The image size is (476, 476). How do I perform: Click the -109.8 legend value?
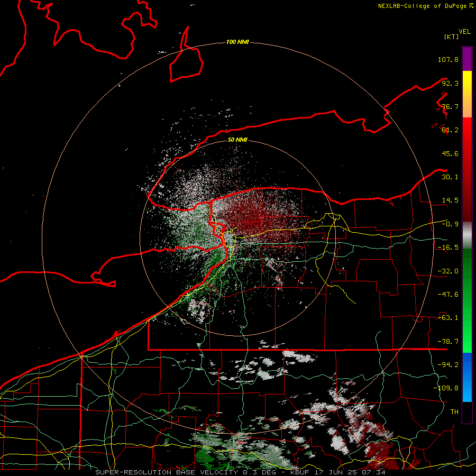[x=446, y=388]
